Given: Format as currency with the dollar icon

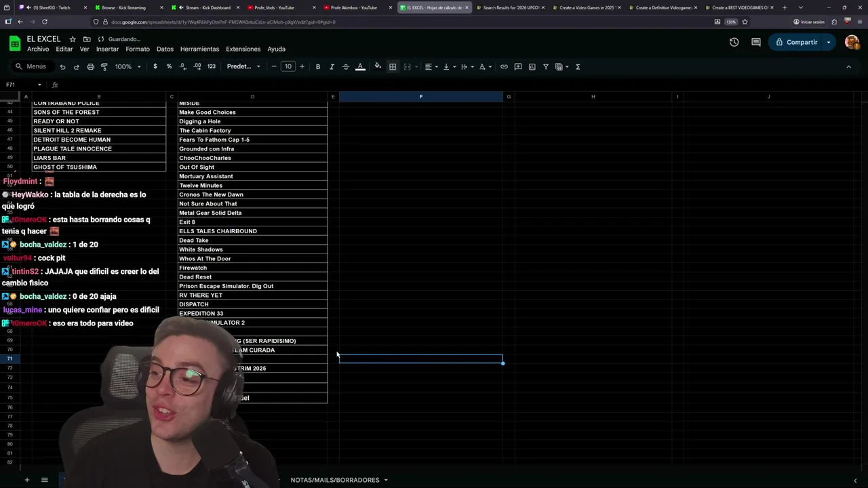Looking at the screenshot, I should click(155, 66).
